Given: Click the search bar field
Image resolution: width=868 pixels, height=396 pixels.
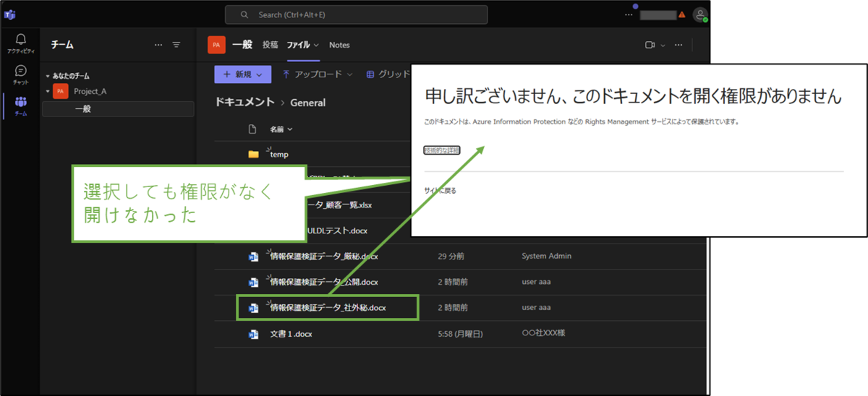Looking at the screenshot, I should point(356,14).
